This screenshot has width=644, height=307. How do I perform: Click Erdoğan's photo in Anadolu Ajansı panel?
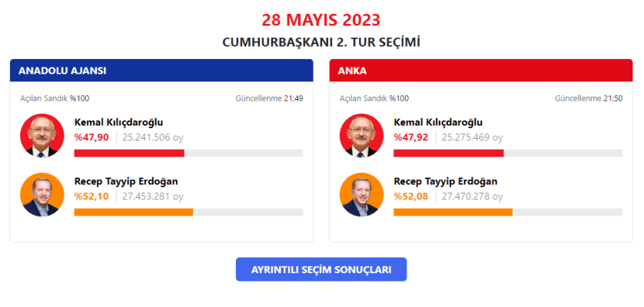point(42,194)
